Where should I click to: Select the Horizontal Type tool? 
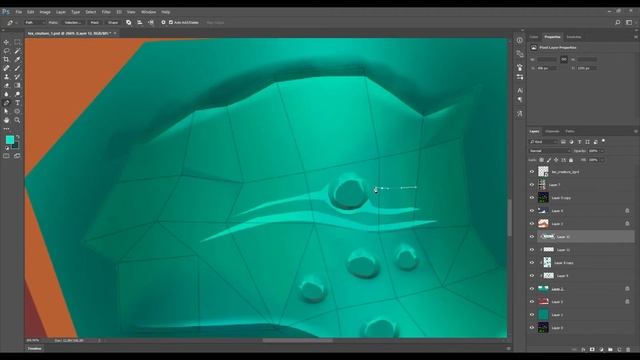(17, 103)
